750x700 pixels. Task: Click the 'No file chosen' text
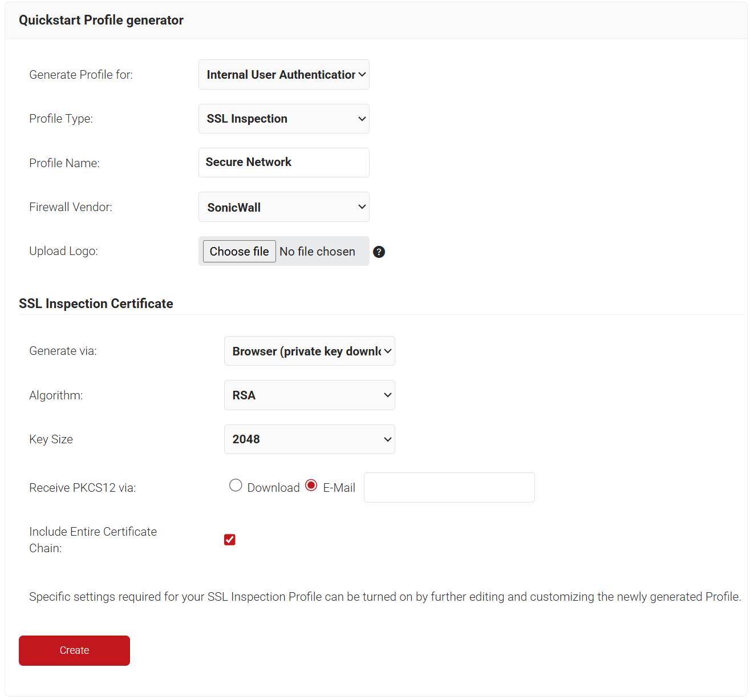click(317, 252)
